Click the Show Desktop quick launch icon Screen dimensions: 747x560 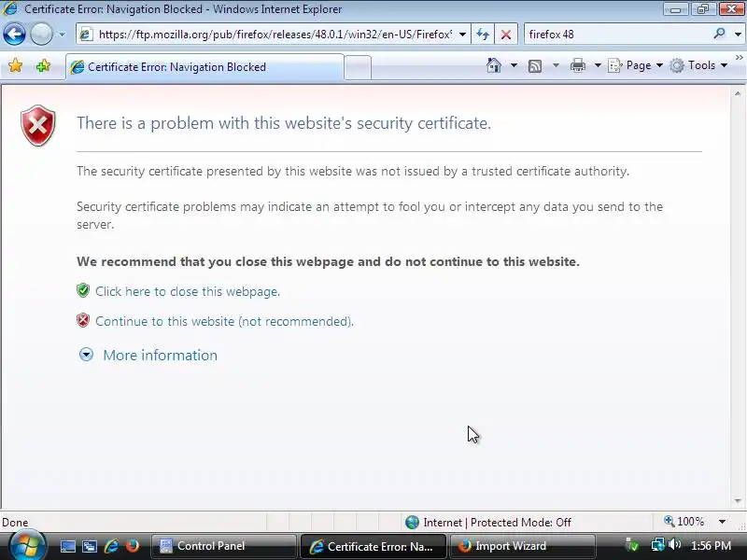[67, 546]
